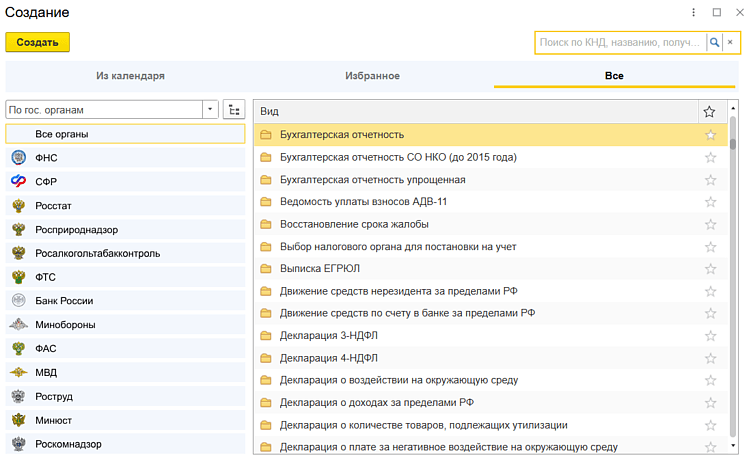Click the МВД emblem icon
Screen dimensions: 751x462
coord(18,373)
